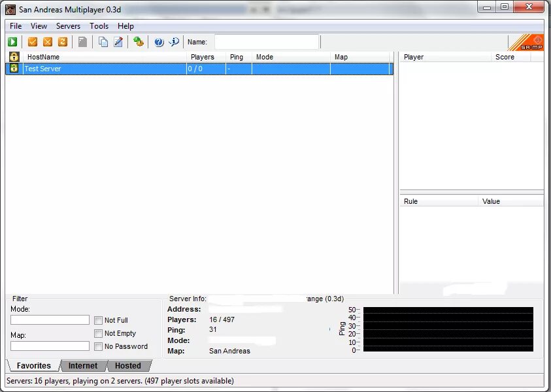Click the ping value 31
This screenshot has width=551, height=392.
(213, 329)
